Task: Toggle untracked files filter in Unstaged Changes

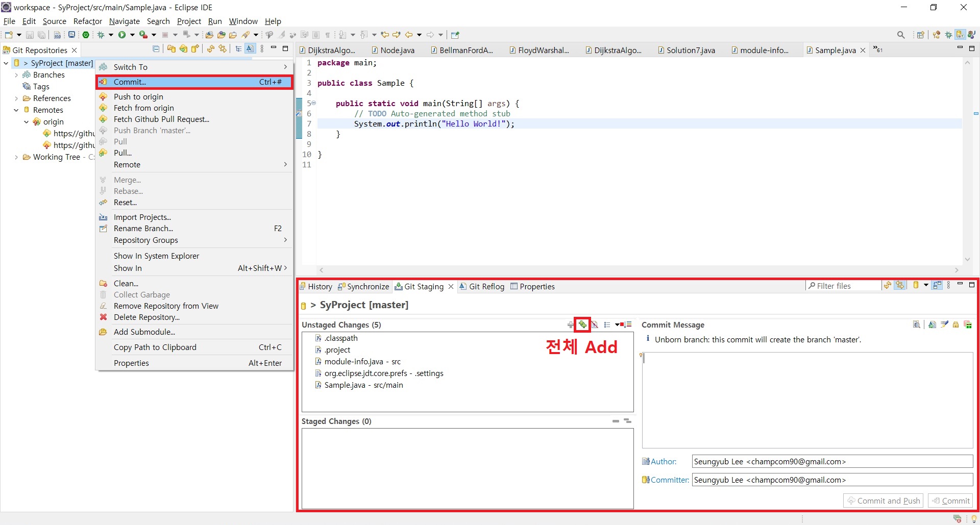Action: click(595, 324)
